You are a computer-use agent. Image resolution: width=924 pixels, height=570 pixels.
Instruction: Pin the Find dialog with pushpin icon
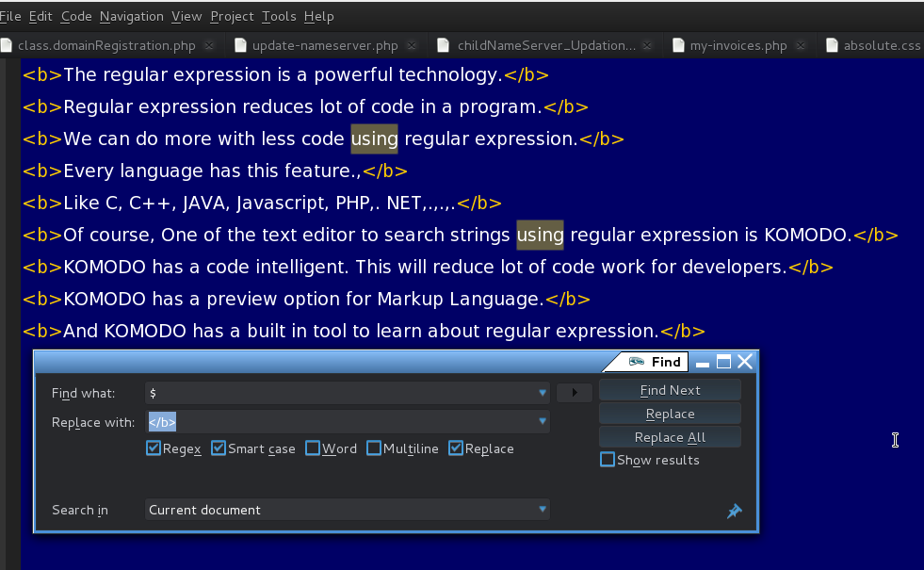(734, 511)
